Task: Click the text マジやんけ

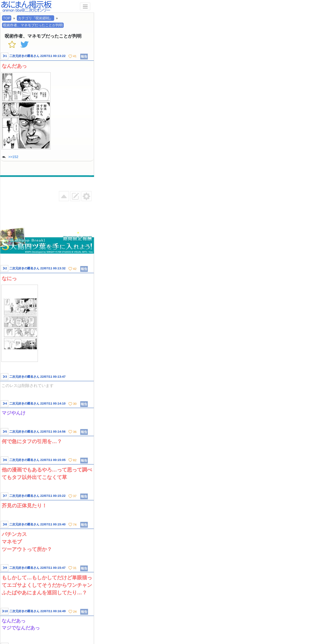Action: pyautogui.click(x=14, y=413)
